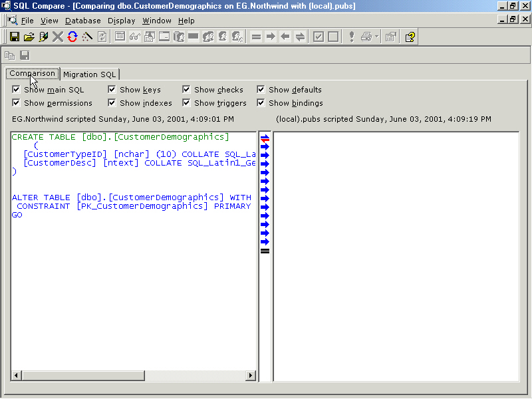Click the two-heads users icon
The image size is (532, 399).
click(x=208, y=37)
